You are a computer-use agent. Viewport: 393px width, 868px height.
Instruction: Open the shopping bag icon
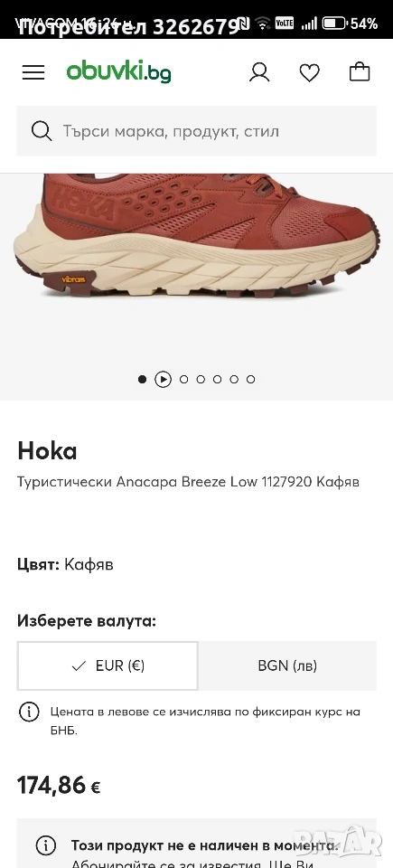[x=360, y=72]
